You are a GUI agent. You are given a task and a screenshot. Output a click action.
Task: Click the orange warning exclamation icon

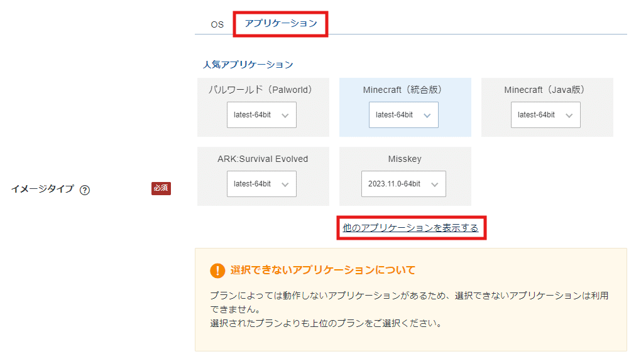pyautogui.click(x=217, y=270)
